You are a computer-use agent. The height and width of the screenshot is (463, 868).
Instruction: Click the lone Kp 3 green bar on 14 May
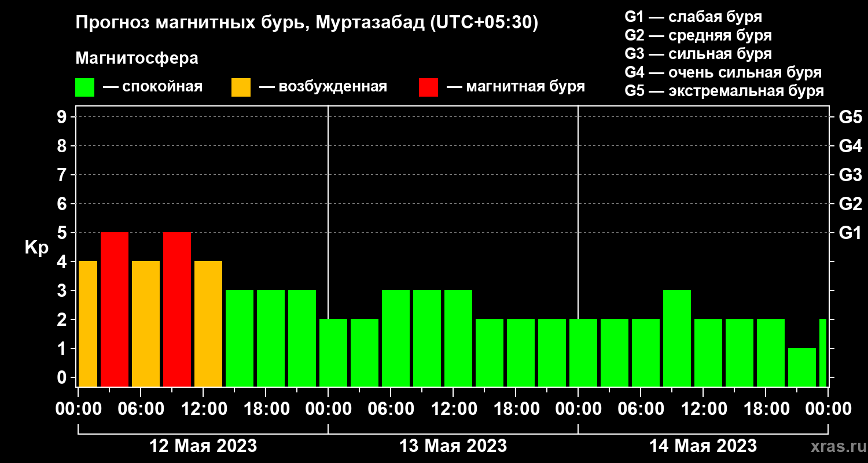tap(677, 338)
